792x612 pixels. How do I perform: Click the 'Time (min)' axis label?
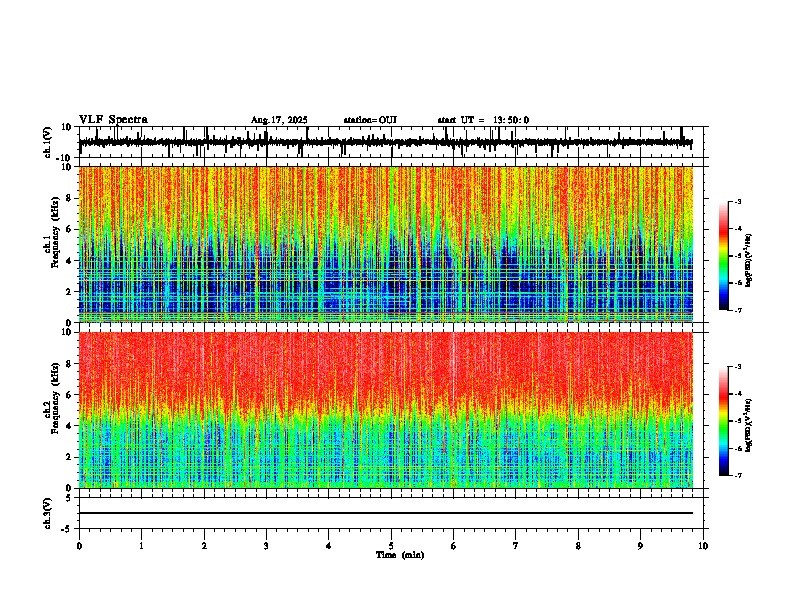[400, 555]
